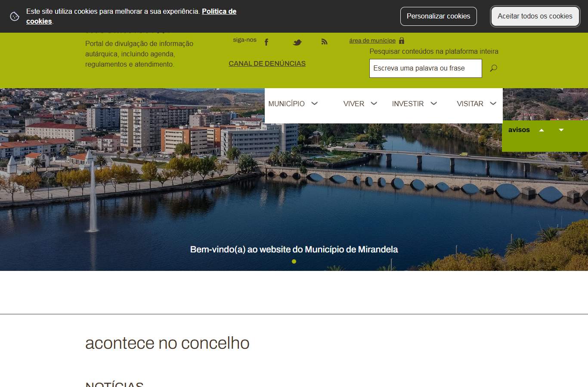This screenshot has width=588, height=387.
Task: Expand the INVESTIR menu chevron
Action: point(434,104)
